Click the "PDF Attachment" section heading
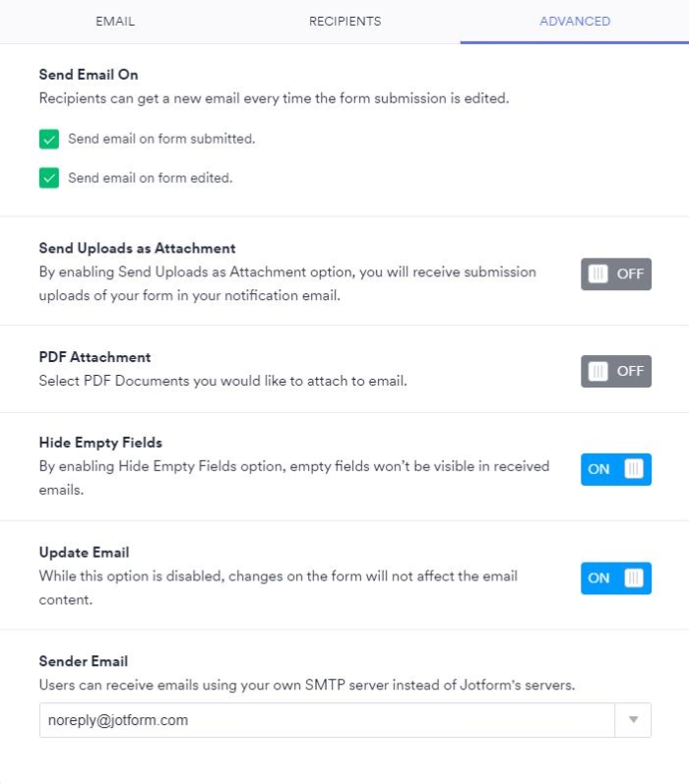The height and width of the screenshot is (784, 689). 94,357
